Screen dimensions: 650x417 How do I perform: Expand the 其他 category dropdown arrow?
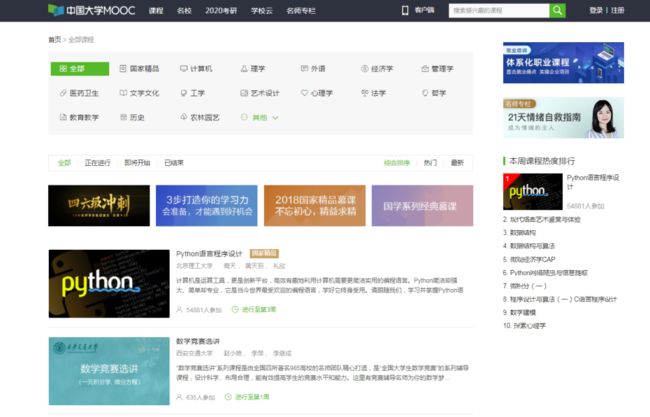point(275,118)
